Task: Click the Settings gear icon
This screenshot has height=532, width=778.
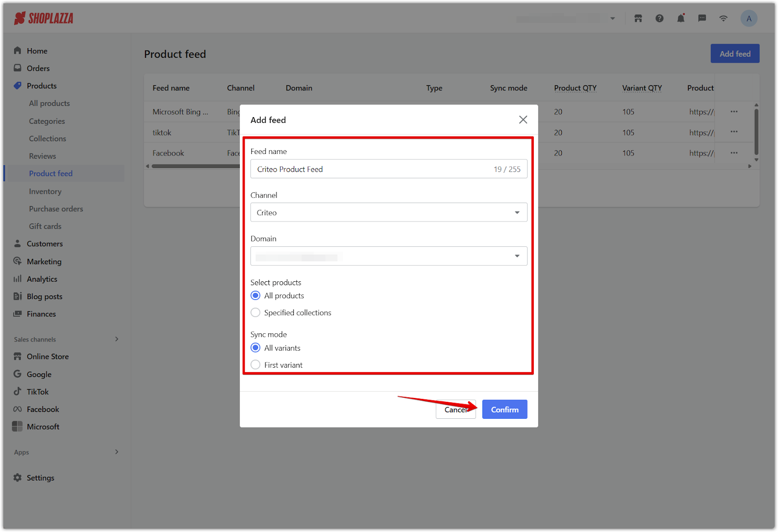Action: pos(18,478)
